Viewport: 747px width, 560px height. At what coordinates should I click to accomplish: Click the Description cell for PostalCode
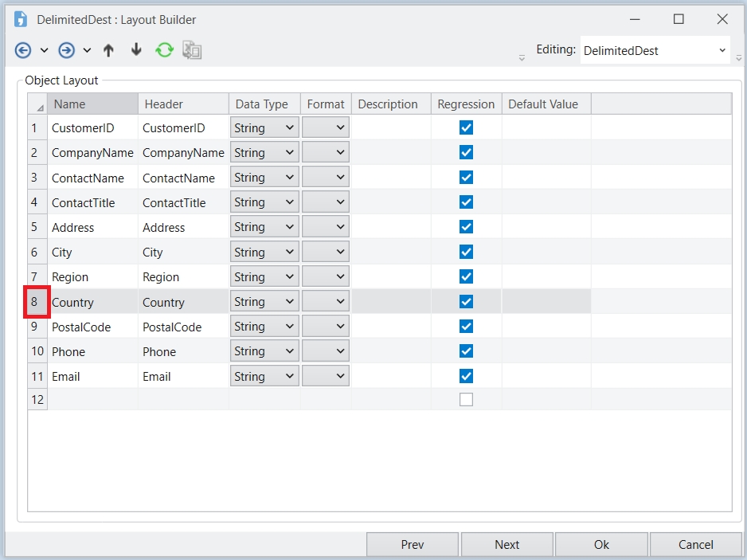point(391,327)
